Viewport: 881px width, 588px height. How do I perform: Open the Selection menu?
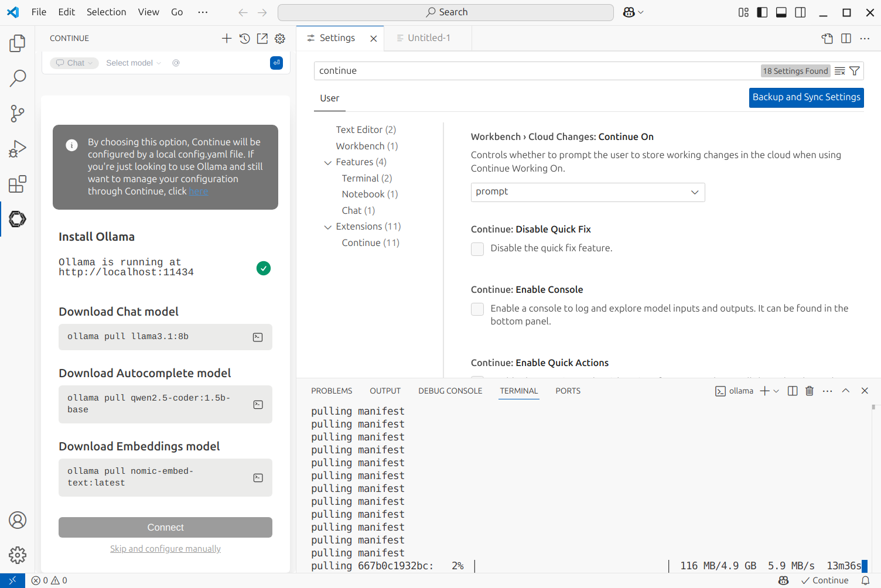[106, 12]
